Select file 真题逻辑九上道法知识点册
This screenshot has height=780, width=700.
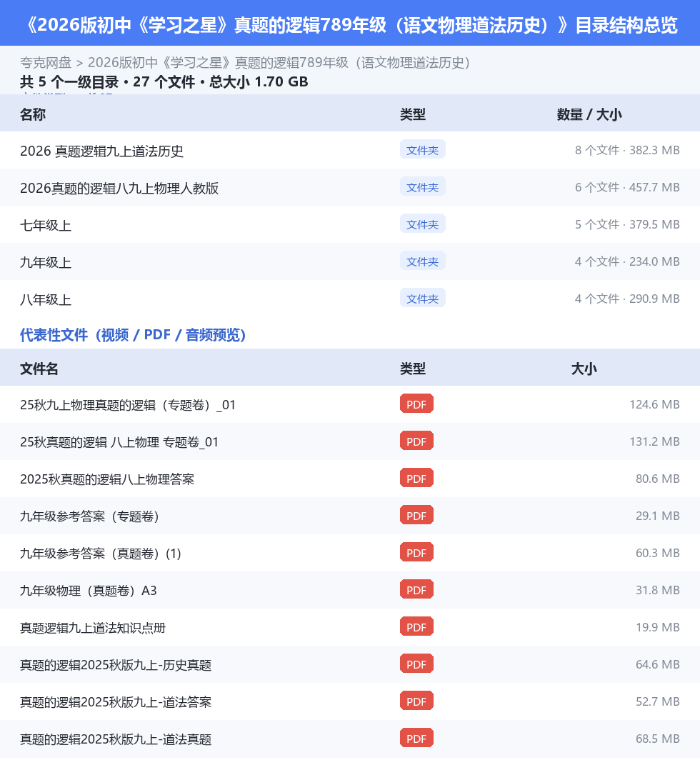pyautogui.click(x=93, y=628)
